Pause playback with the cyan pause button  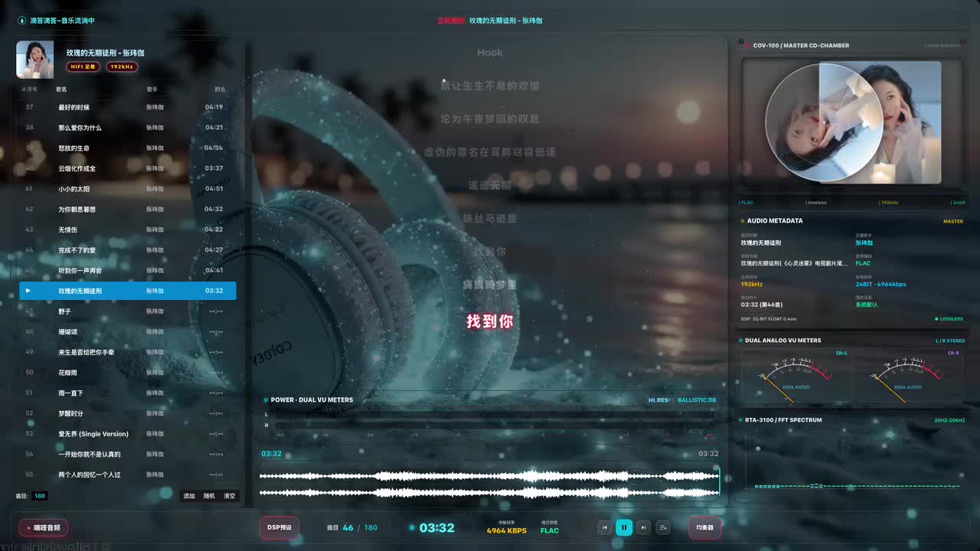[x=624, y=527]
